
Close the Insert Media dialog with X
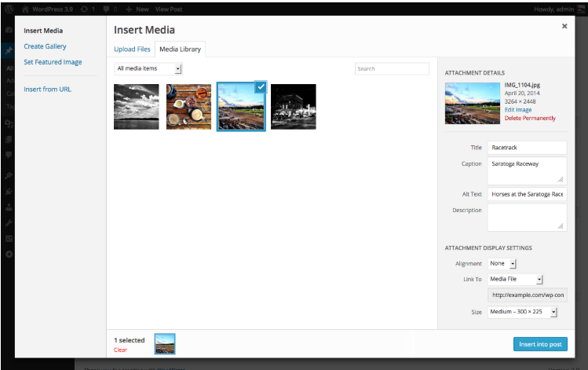pyautogui.click(x=564, y=26)
